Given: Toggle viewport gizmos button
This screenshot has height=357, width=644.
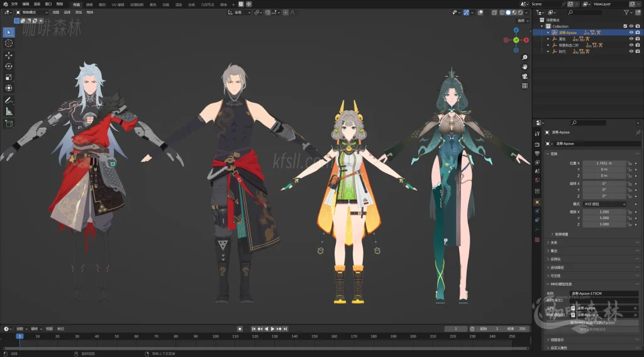Looking at the screenshot, I should 466,13.
